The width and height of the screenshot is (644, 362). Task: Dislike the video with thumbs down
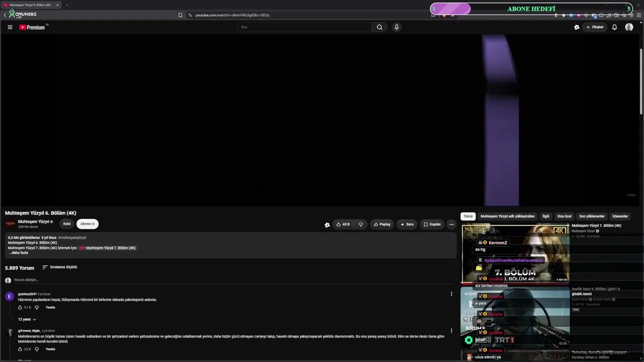(x=361, y=224)
